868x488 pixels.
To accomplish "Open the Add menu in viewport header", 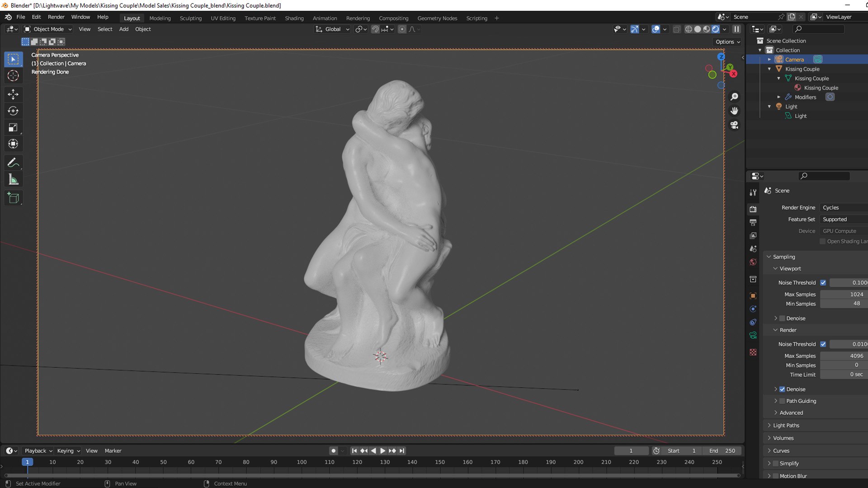I will pyautogui.click(x=123, y=29).
